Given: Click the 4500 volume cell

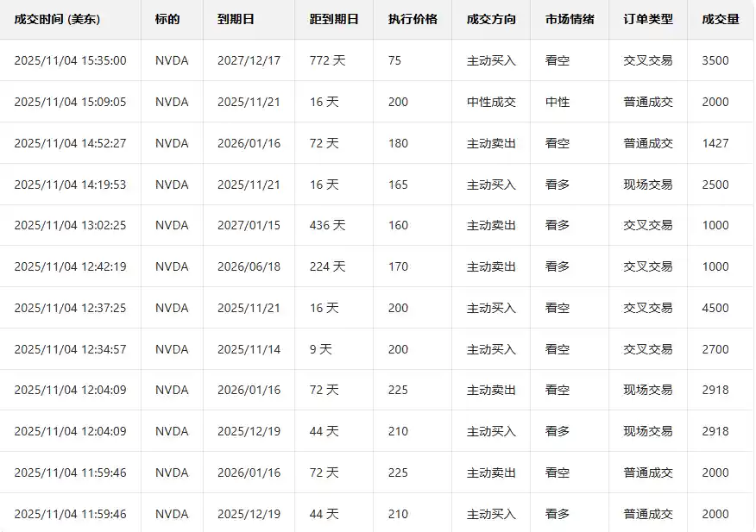Looking at the screenshot, I should 715,308.
